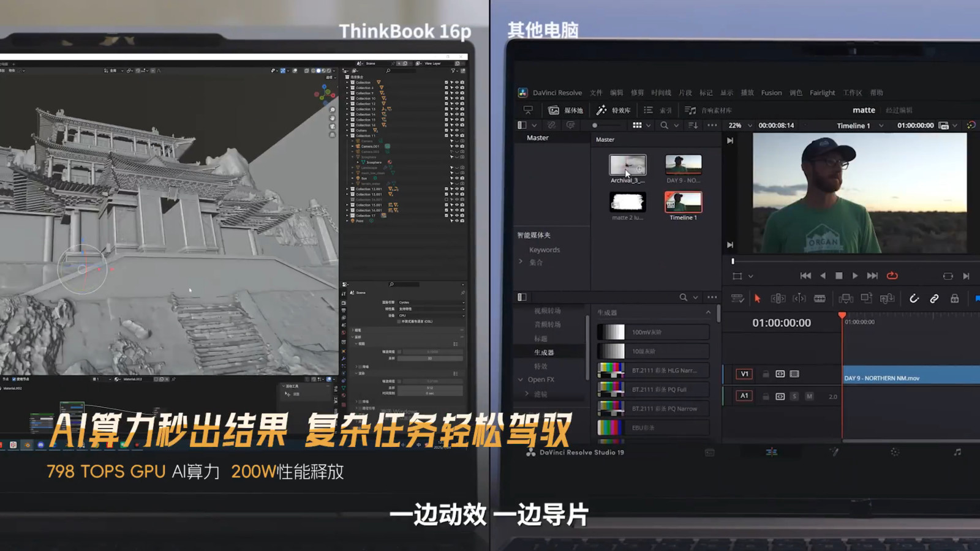Select the arrow Selection Mode tool
980x551 pixels.
tap(757, 298)
